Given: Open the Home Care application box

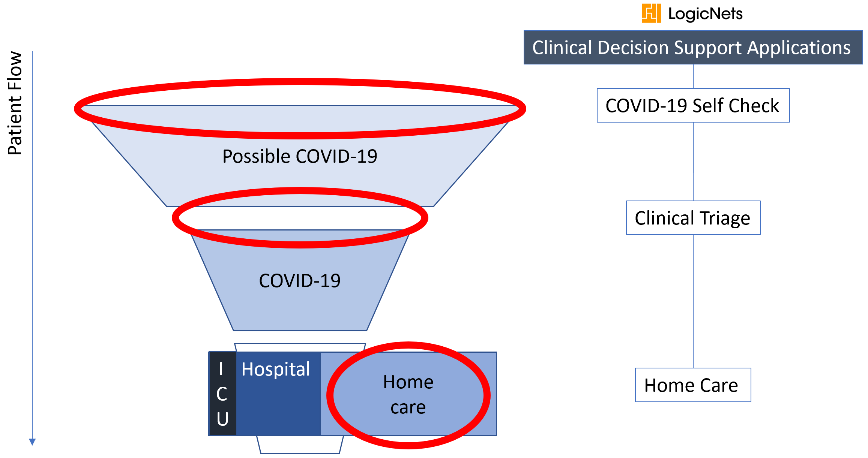Looking at the screenshot, I should point(693,385).
